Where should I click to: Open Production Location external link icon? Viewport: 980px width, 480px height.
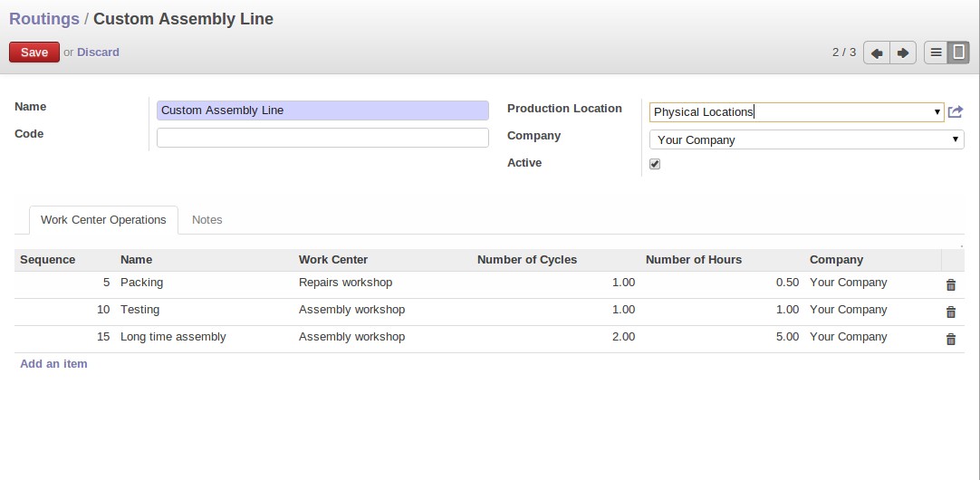pyautogui.click(x=955, y=112)
